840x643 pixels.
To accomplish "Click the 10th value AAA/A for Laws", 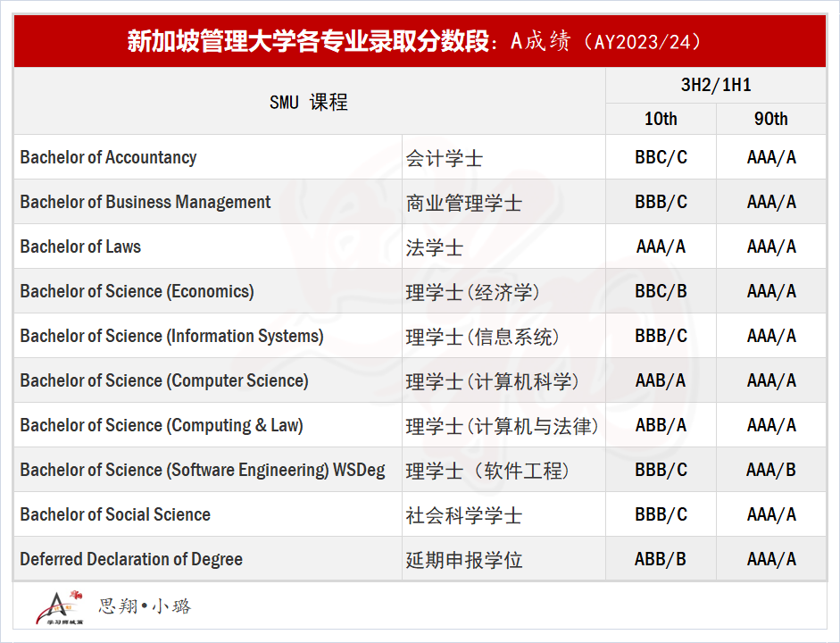I will (661, 246).
